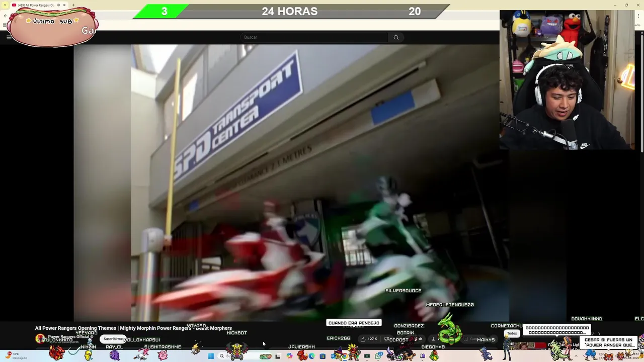Open the weather widget showing 14°C

[x=15, y=356]
